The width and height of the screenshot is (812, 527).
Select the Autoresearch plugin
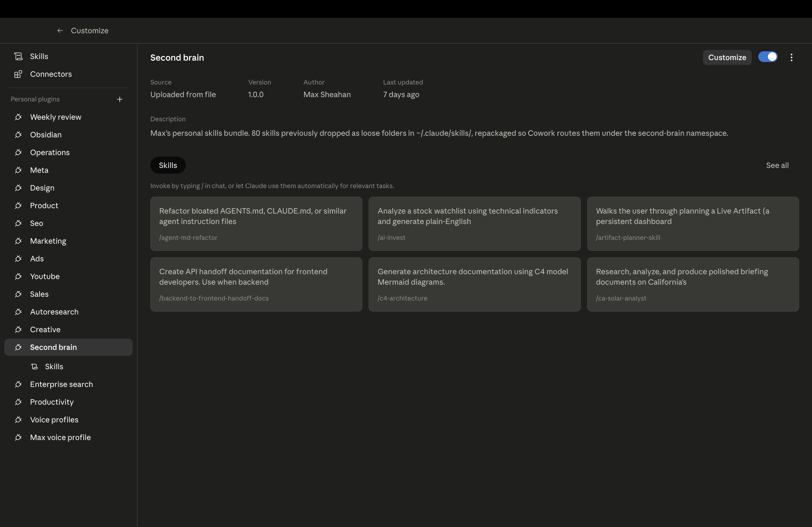pyautogui.click(x=68, y=312)
